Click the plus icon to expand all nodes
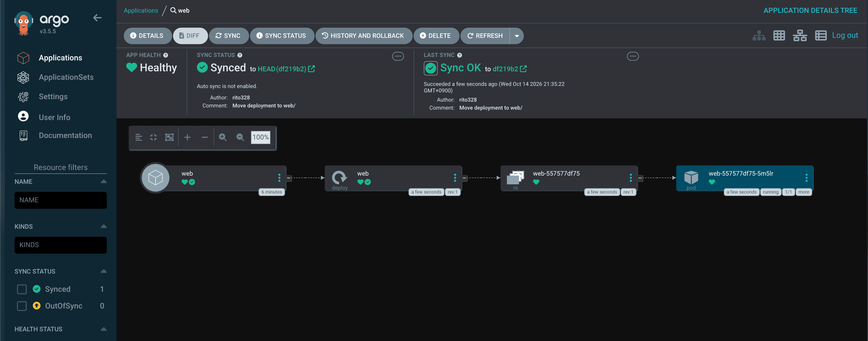This screenshot has width=868, height=341. click(x=187, y=137)
